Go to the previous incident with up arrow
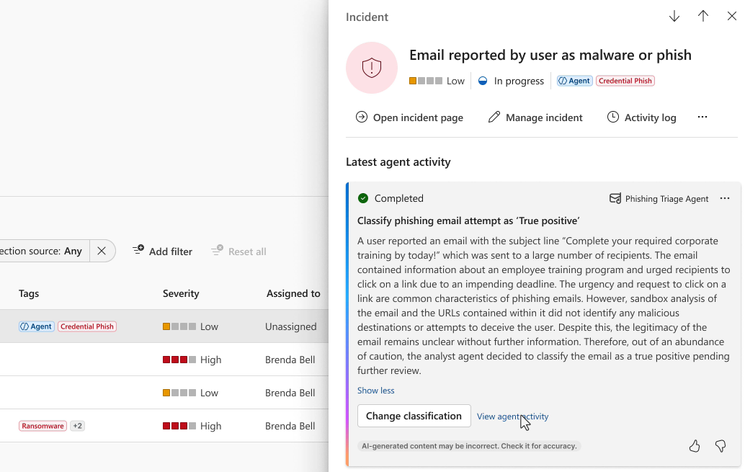This screenshot has height=472, width=745. coord(703,17)
